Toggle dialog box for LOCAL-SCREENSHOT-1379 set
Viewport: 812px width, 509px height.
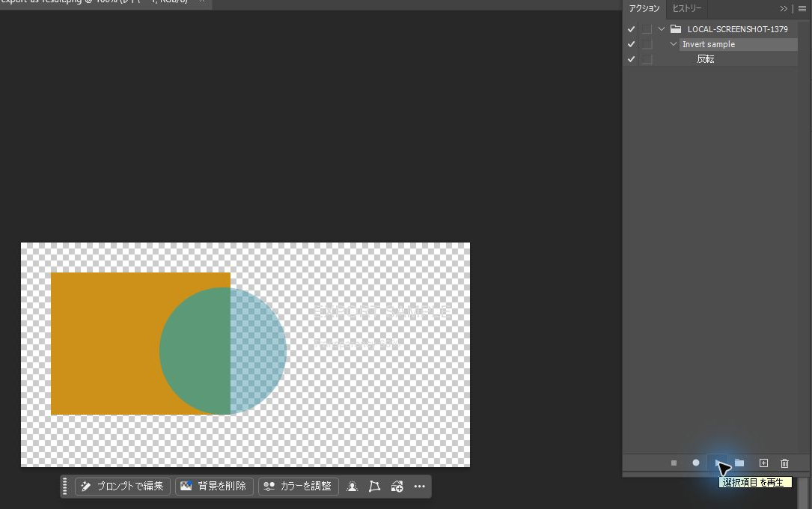click(x=647, y=29)
